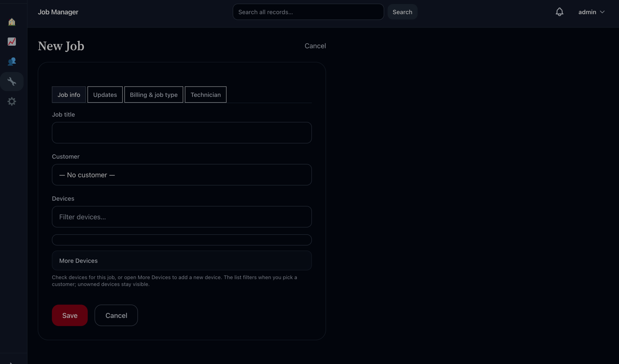Focus the Job title input field

(182, 133)
